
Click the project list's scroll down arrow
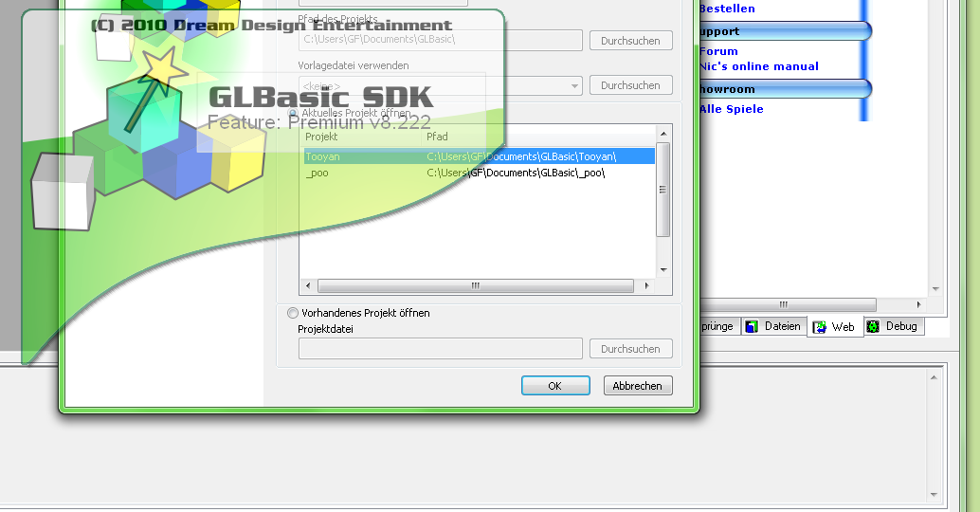[x=663, y=270]
